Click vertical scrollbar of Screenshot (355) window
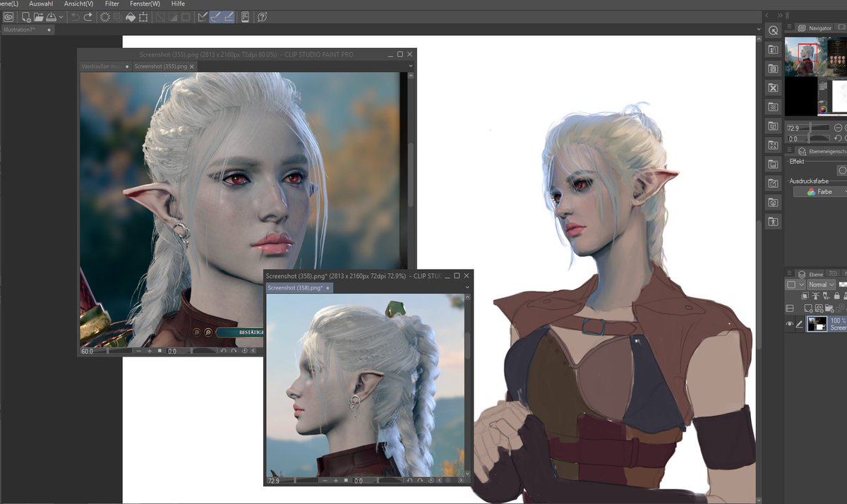This screenshot has height=504, width=847. (x=412, y=174)
